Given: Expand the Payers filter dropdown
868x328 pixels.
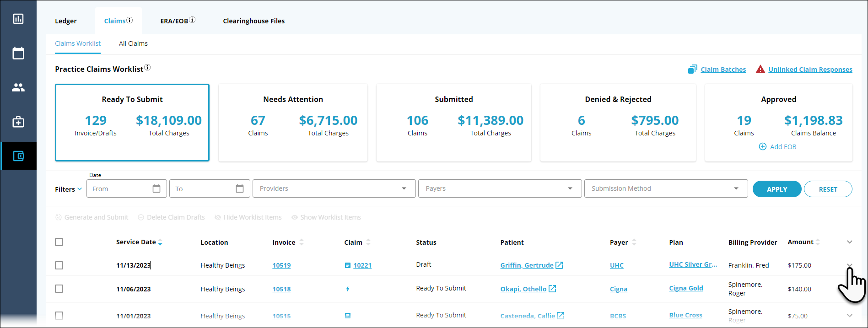Looking at the screenshot, I should 499,188.
